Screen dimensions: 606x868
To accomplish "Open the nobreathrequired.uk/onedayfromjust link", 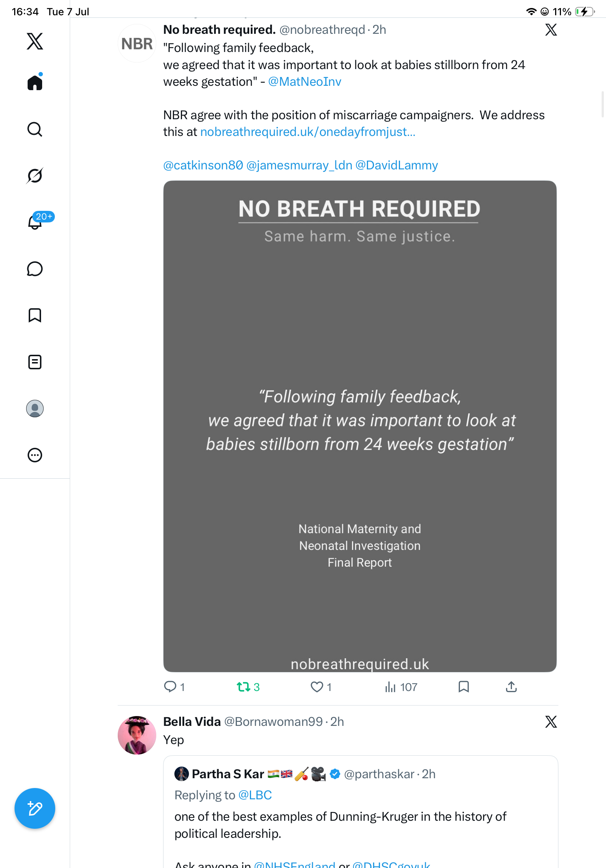I will 307,132.
